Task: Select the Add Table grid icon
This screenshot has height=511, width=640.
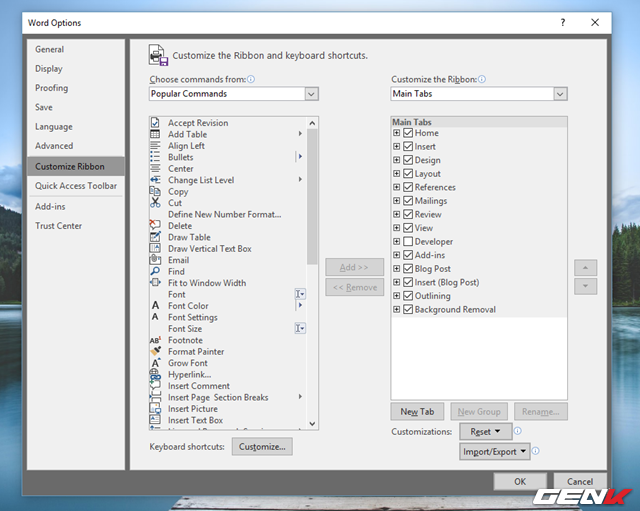Action: [x=155, y=134]
